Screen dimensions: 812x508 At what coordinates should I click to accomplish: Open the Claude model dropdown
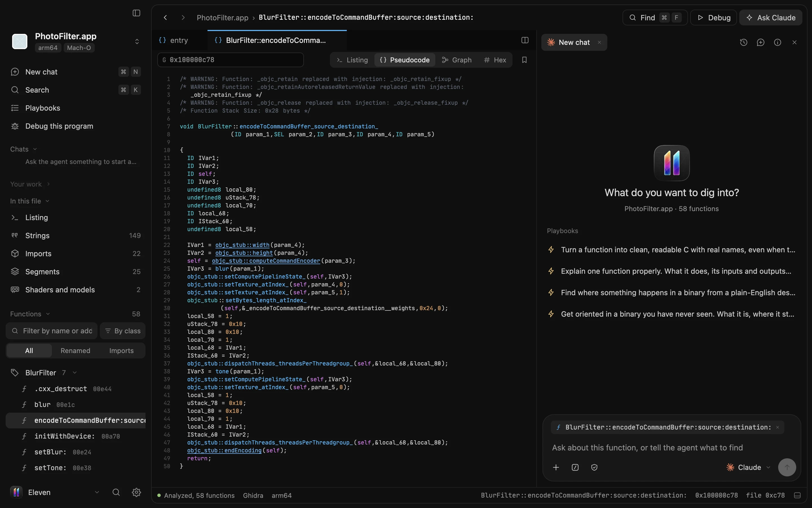pos(748,467)
